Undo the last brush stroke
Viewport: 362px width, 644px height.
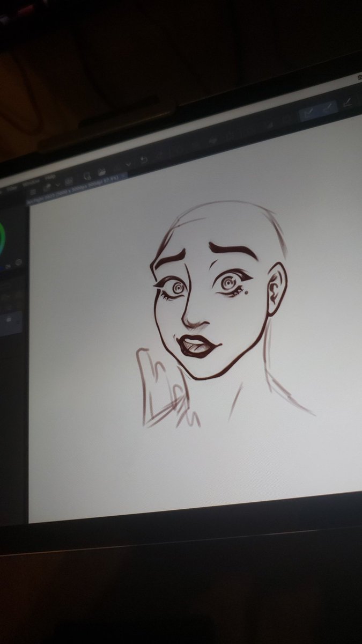pos(143,160)
